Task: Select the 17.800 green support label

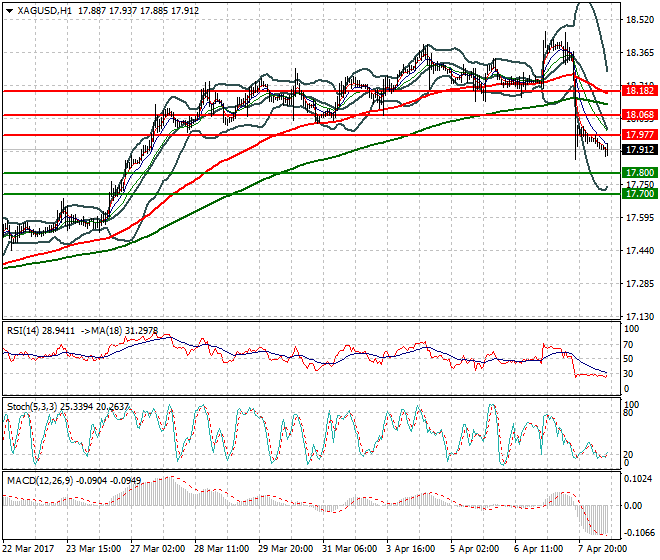Action: (x=639, y=173)
